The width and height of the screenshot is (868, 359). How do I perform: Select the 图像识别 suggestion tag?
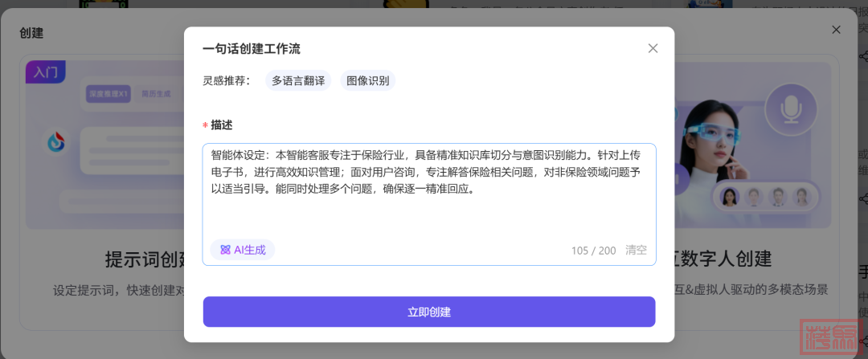coord(367,80)
